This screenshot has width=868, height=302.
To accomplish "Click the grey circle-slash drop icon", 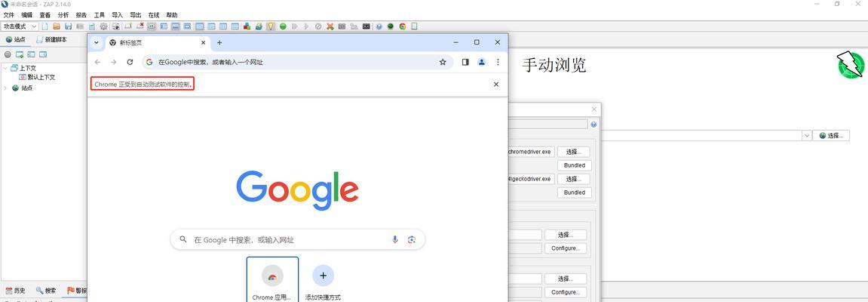I will tap(318, 26).
